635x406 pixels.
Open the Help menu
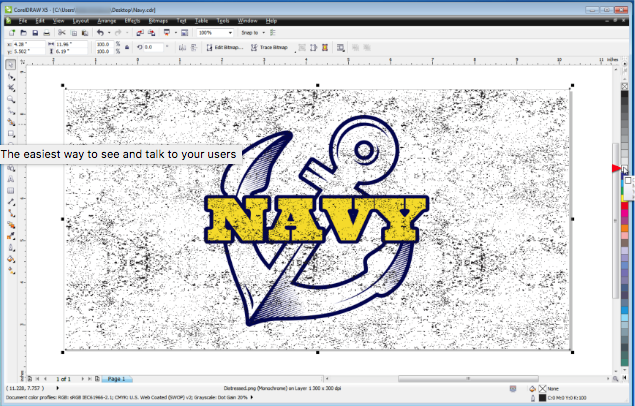click(x=271, y=21)
